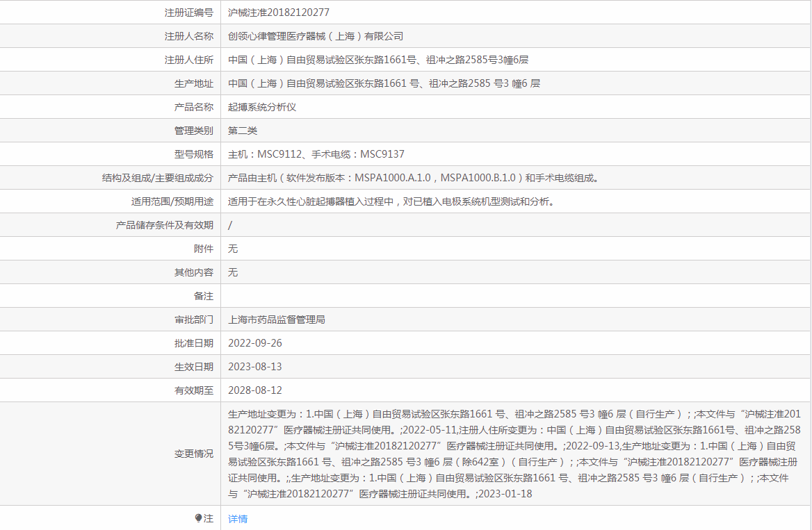Click the 变更情况 label

tap(194, 454)
